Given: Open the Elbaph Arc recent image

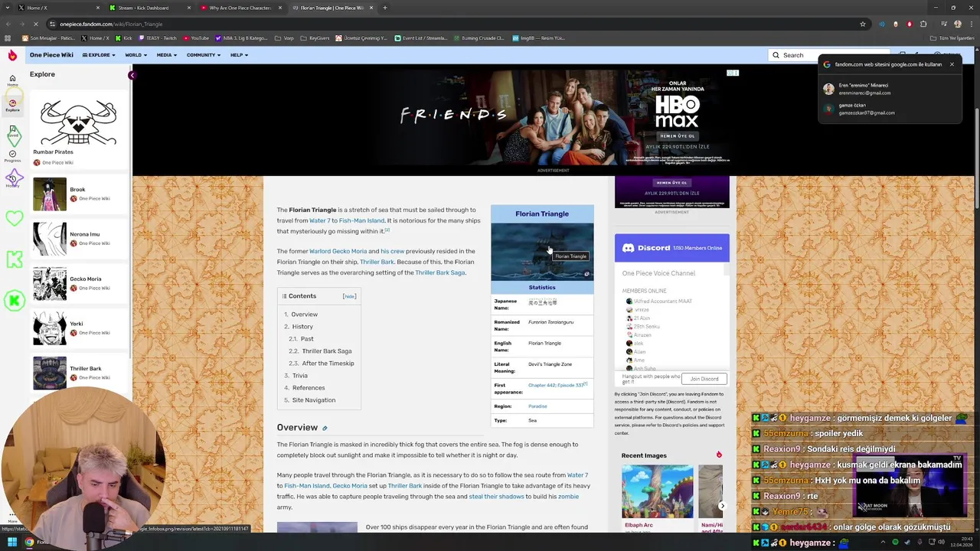Looking at the screenshot, I should tap(657, 497).
